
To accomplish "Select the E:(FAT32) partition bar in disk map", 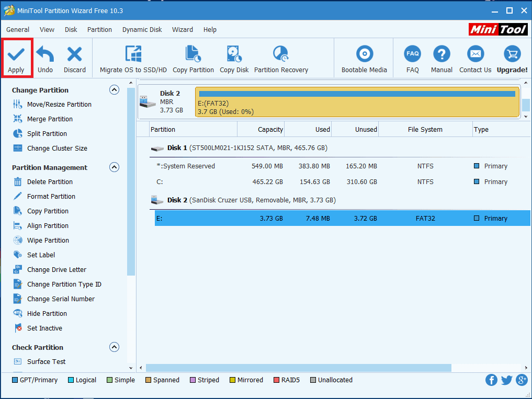I will 357,102.
